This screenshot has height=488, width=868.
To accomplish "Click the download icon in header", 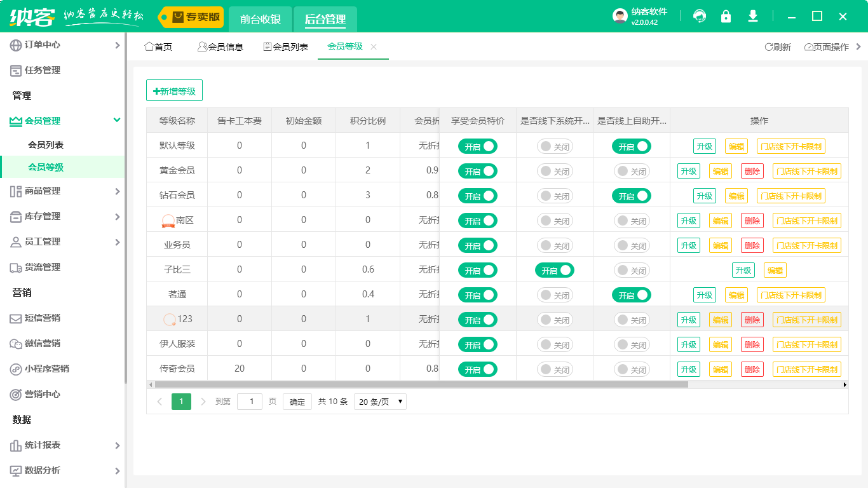I will click(x=753, y=17).
